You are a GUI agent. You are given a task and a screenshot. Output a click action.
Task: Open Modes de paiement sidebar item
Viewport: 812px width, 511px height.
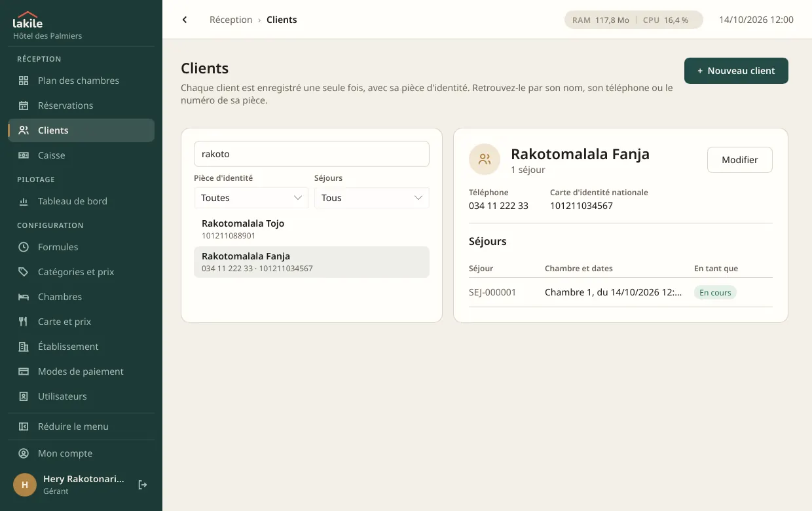81,371
